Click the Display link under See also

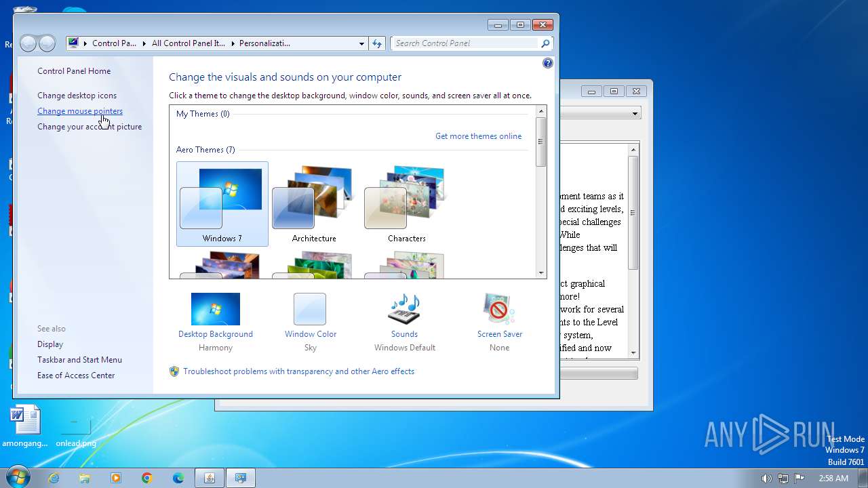pyautogui.click(x=50, y=344)
